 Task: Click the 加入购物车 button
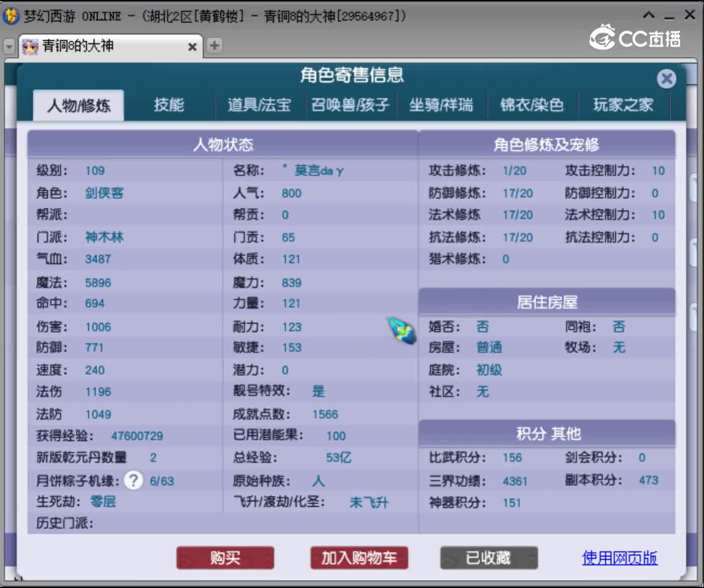pyautogui.click(x=359, y=558)
